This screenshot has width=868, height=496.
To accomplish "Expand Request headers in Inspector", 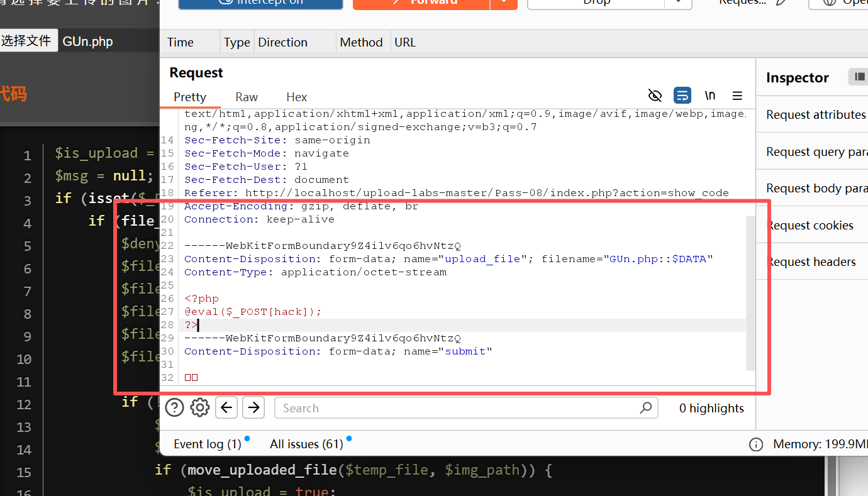I will [816, 262].
